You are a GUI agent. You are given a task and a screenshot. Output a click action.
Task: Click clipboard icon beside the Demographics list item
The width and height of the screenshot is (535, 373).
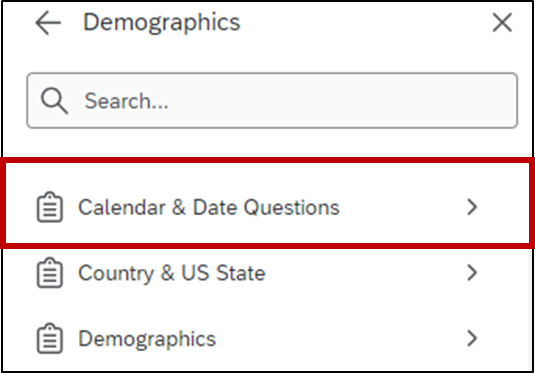(x=50, y=338)
